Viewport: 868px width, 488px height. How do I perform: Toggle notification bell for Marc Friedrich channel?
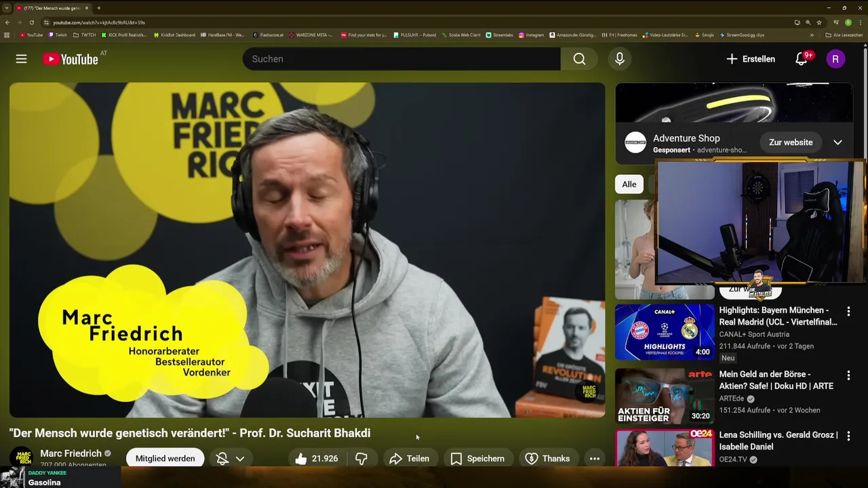(x=229, y=459)
